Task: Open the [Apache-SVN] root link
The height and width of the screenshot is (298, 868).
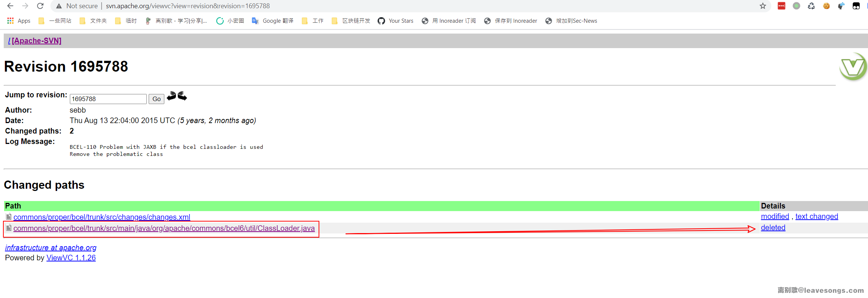Action: pos(37,41)
